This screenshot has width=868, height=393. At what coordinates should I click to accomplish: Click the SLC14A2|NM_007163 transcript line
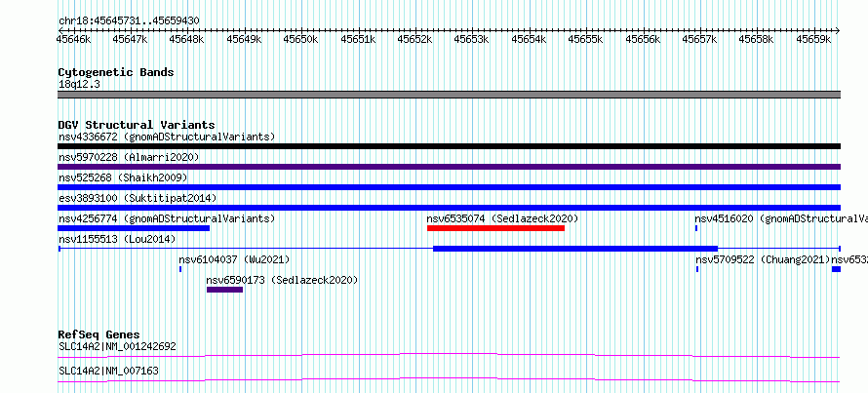[449, 379]
